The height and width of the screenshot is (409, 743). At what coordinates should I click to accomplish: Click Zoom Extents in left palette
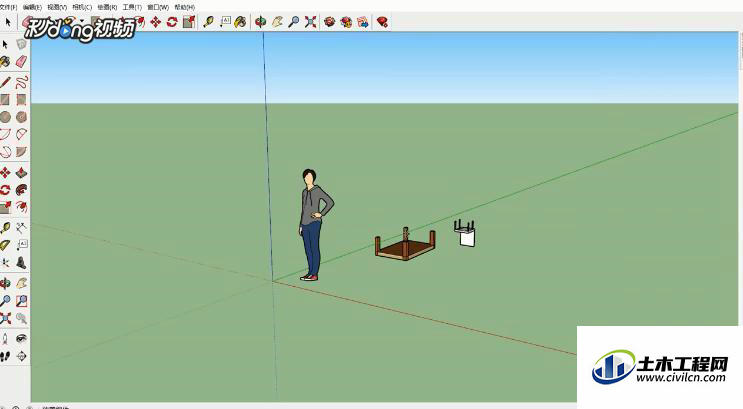[5, 318]
